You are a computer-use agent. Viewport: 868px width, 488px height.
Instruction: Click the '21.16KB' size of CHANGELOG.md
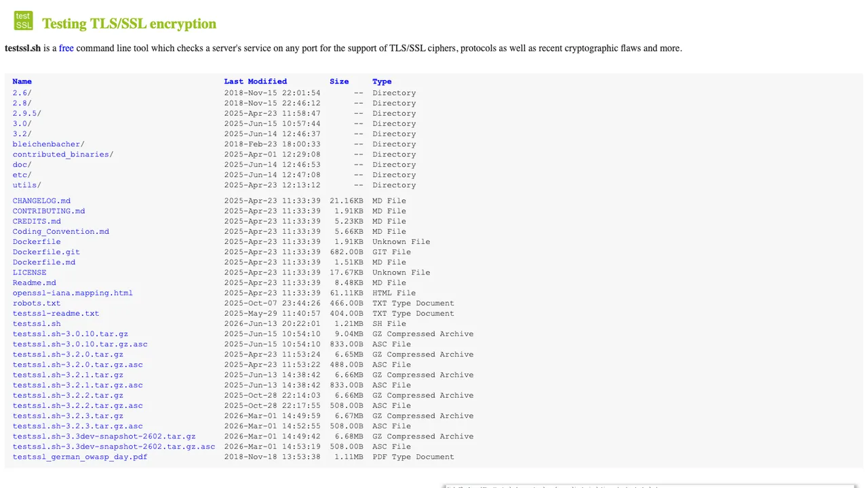click(347, 201)
